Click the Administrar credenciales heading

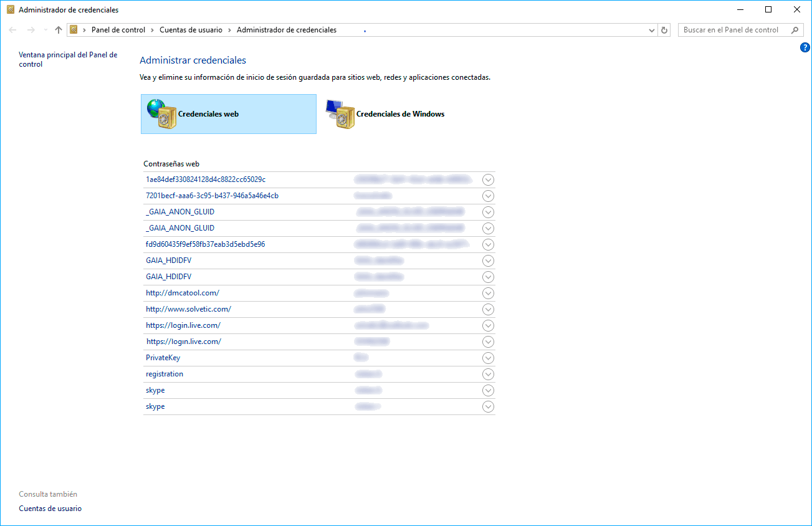[x=193, y=60]
